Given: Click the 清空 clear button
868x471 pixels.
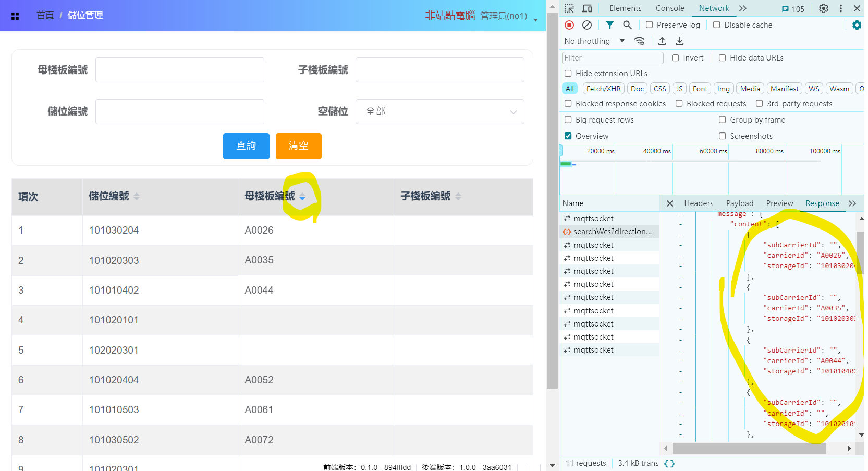Looking at the screenshot, I should 299,146.
